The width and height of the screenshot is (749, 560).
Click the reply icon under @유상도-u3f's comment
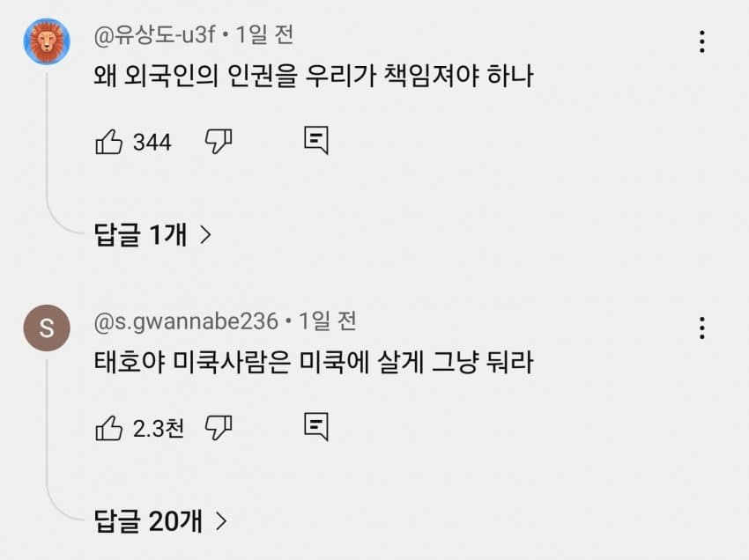316,140
